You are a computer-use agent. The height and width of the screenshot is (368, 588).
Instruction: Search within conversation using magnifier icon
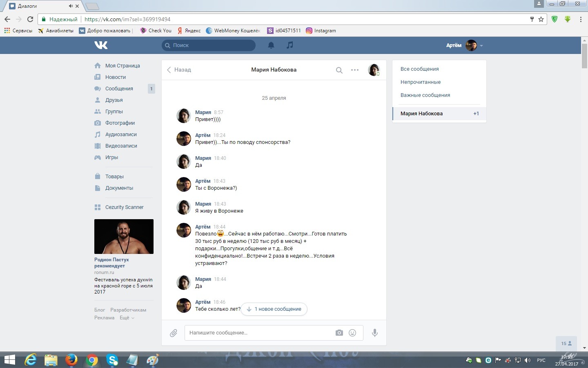tap(339, 70)
